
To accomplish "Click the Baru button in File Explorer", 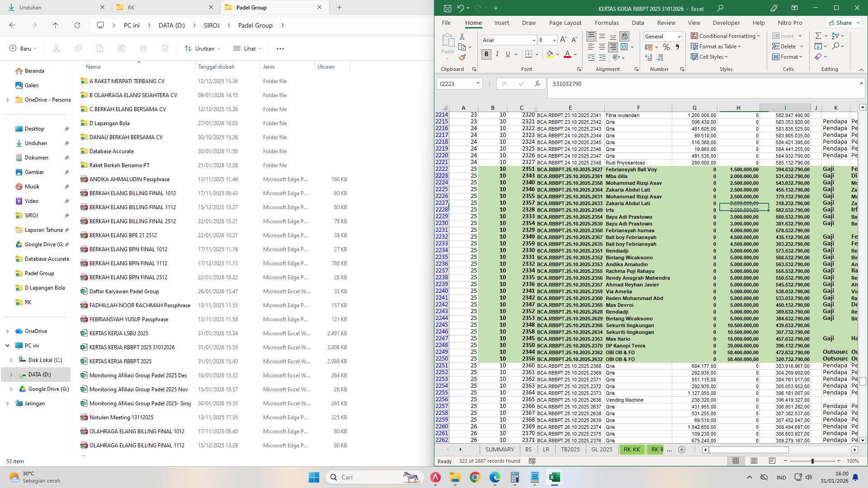I will (21, 48).
